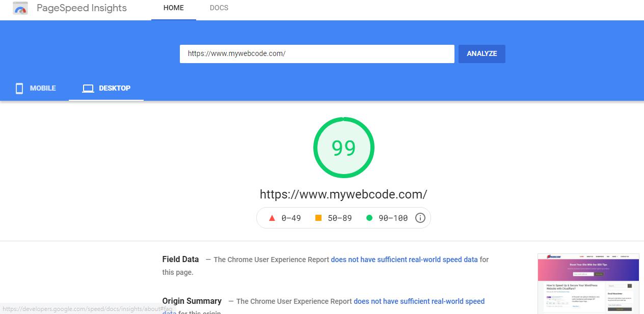
Task: Open Field Data insufficient speed data link
Action: (x=405, y=260)
